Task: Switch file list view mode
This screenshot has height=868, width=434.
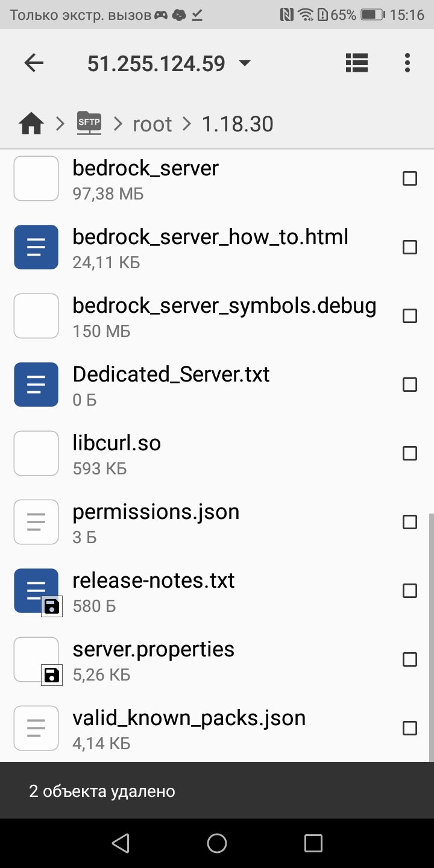Action: (357, 63)
